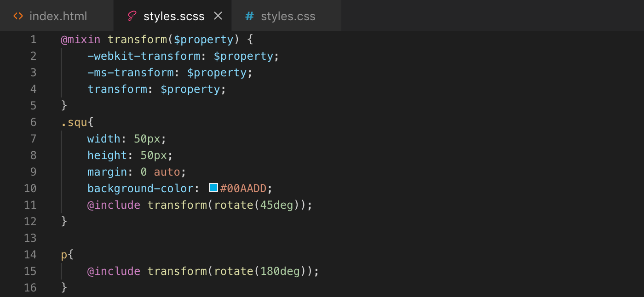Click line number 1 in the gutter
Viewport: 644px width, 297px height.
click(x=33, y=40)
